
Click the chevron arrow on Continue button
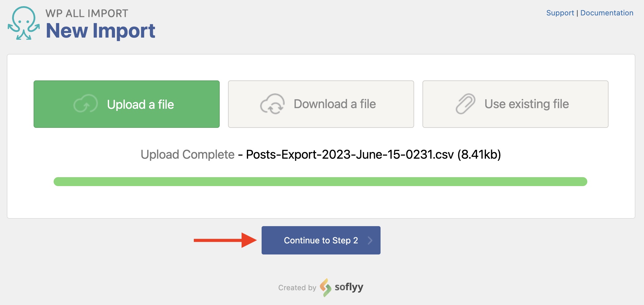coord(370,240)
